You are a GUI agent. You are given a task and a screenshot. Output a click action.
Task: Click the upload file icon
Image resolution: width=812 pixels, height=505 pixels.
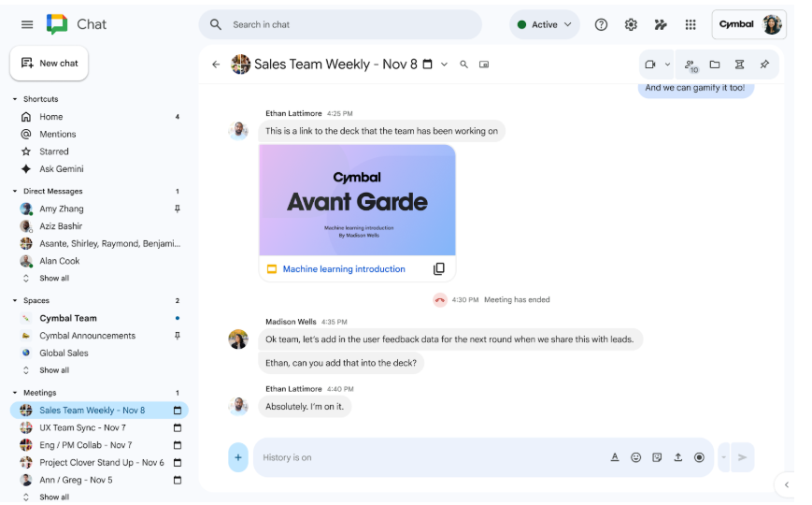(678, 457)
